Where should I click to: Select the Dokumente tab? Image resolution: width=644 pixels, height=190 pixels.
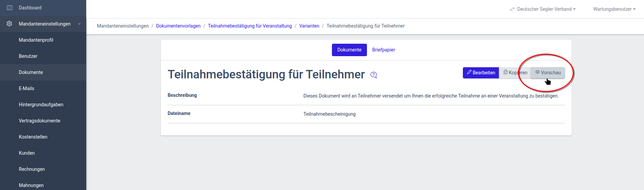(x=349, y=50)
